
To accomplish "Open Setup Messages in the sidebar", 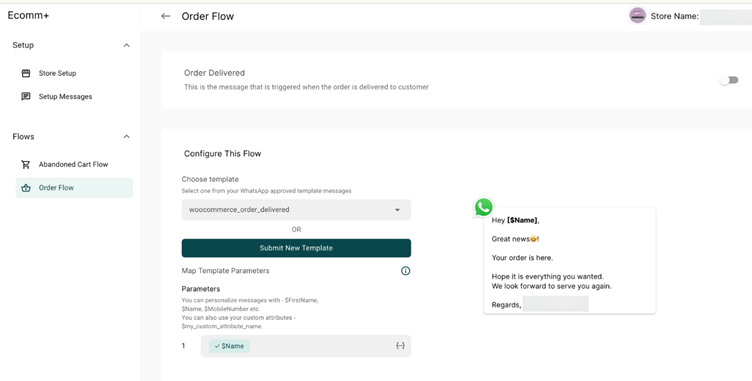I will (x=65, y=96).
